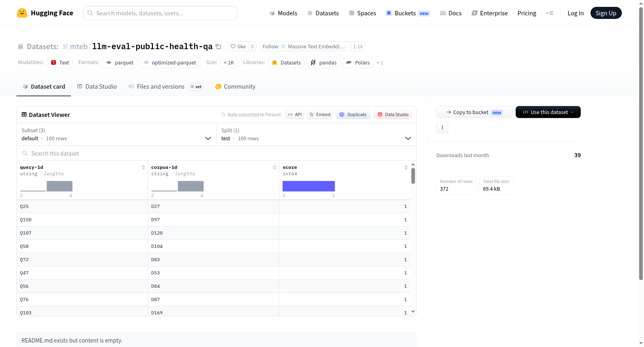
Task: Like this dataset with the heart button
Action: pyautogui.click(x=238, y=46)
